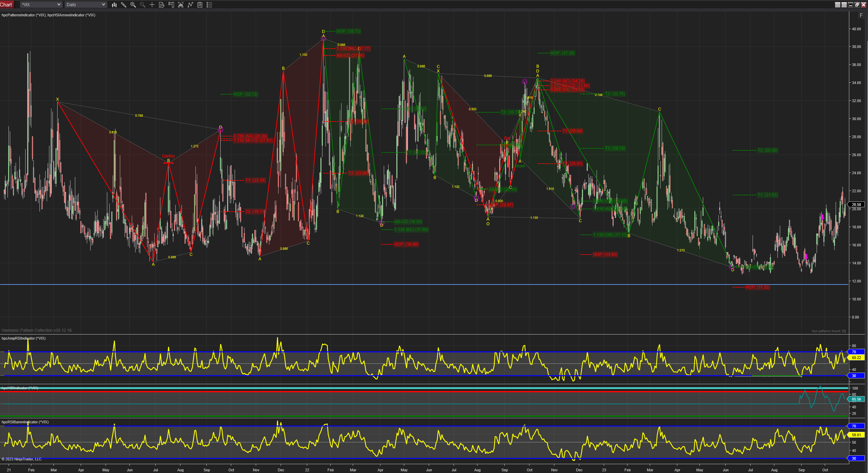Viewport: 868px width, 473px height.
Task: Click the Chart tab label
Action: pyautogui.click(x=6, y=4)
